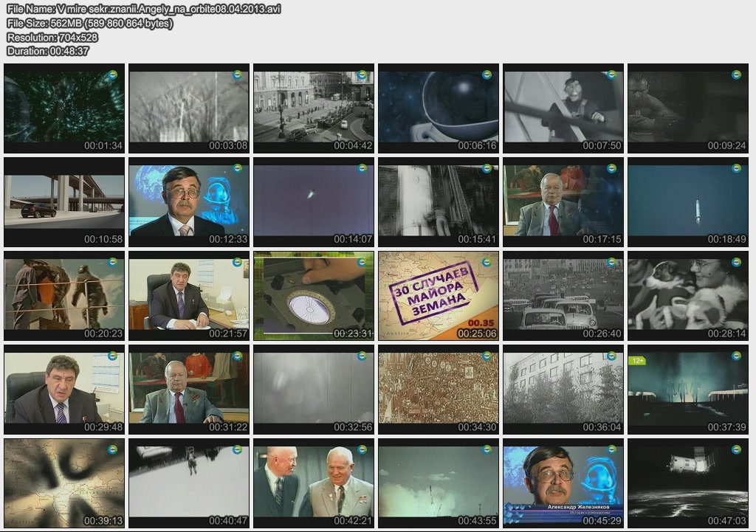Click channel logo on the 00:42:21 frame
The height and width of the screenshot is (532, 756).
[x=362, y=449]
